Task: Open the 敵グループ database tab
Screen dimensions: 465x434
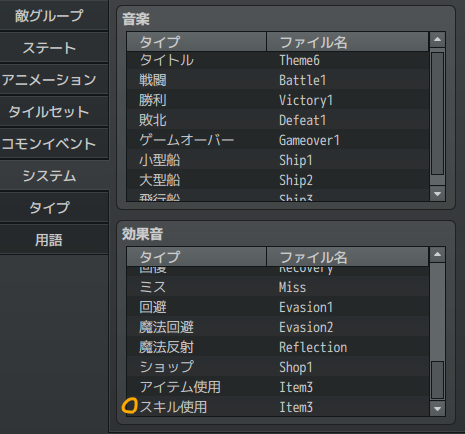Action: pos(53,15)
